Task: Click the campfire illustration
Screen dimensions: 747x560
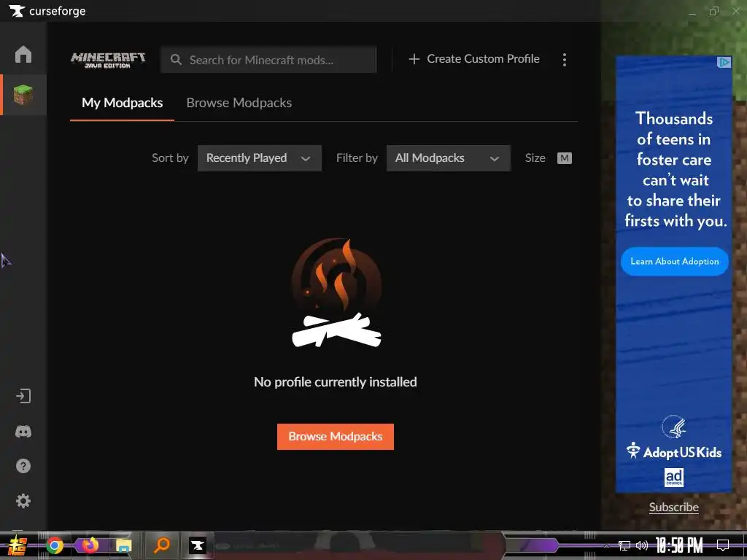Action: [336, 292]
